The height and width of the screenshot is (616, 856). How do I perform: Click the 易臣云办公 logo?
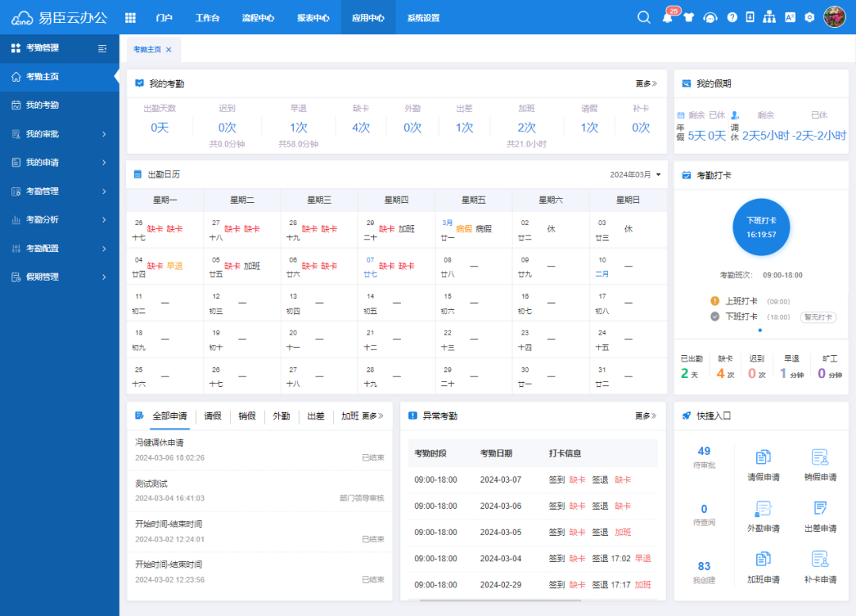click(x=59, y=17)
